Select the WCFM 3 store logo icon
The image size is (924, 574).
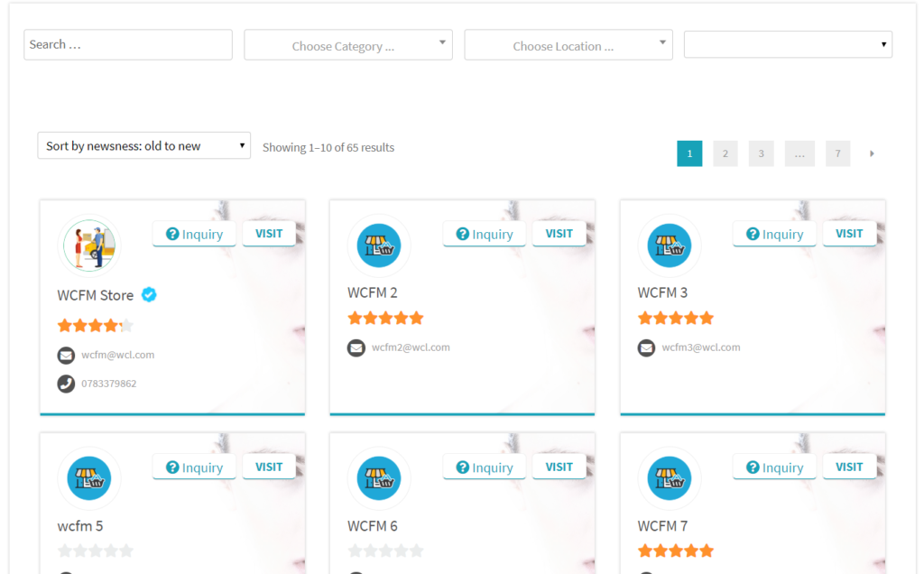click(x=670, y=245)
